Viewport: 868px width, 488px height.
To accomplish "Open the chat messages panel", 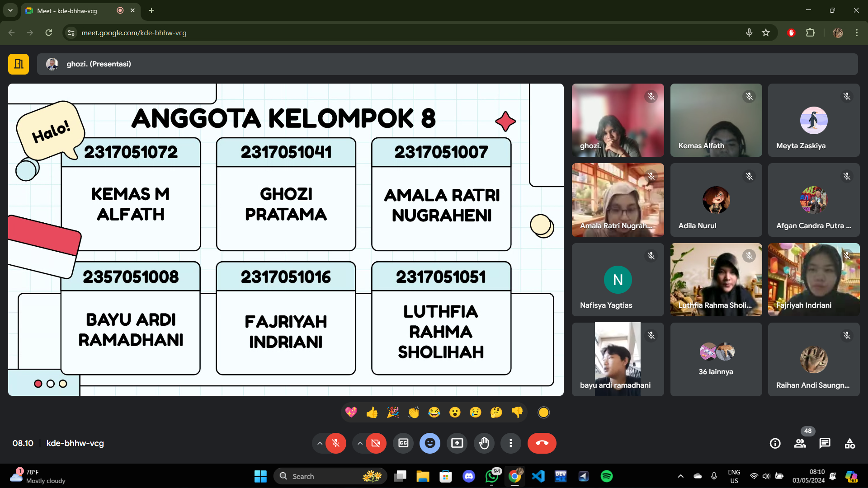I will [x=825, y=443].
